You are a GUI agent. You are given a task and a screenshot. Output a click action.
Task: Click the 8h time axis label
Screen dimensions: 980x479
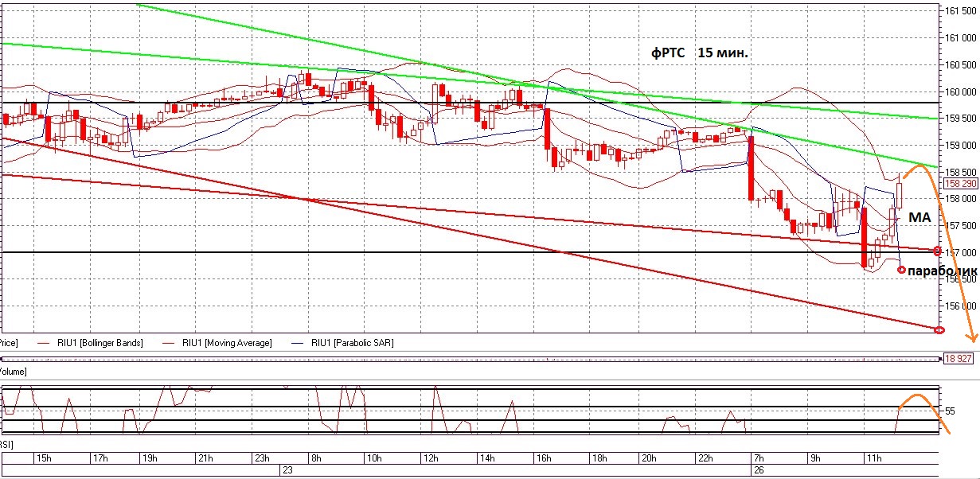[x=317, y=458]
